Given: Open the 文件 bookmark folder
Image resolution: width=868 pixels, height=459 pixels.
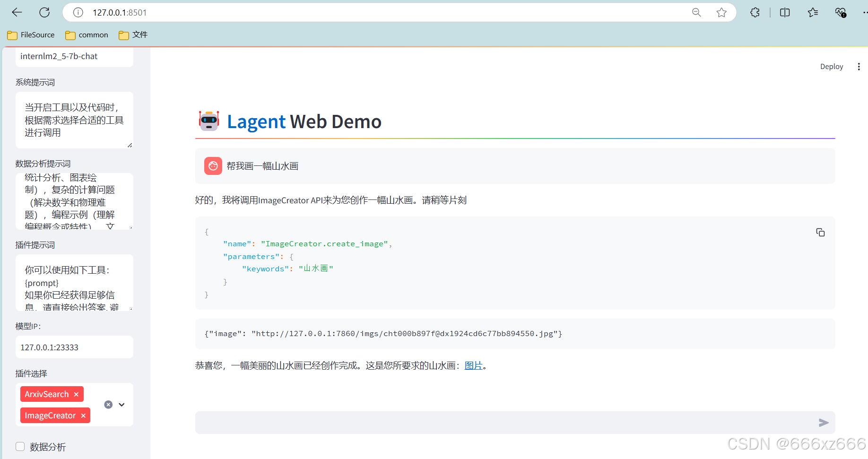Looking at the screenshot, I should pos(133,35).
